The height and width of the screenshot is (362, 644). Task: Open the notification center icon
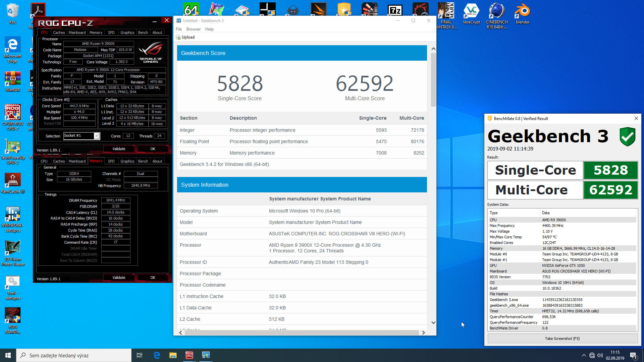tap(634, 355)
